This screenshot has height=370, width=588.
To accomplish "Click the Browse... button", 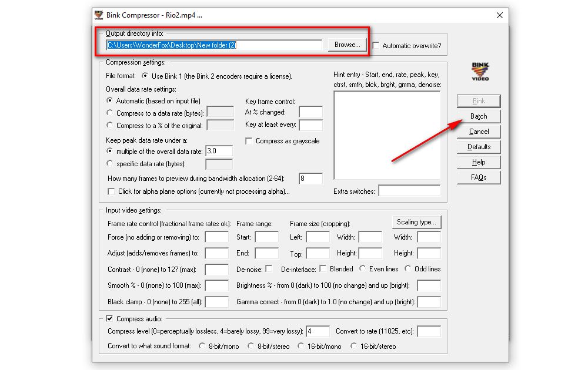I will [x=348, y=45].
